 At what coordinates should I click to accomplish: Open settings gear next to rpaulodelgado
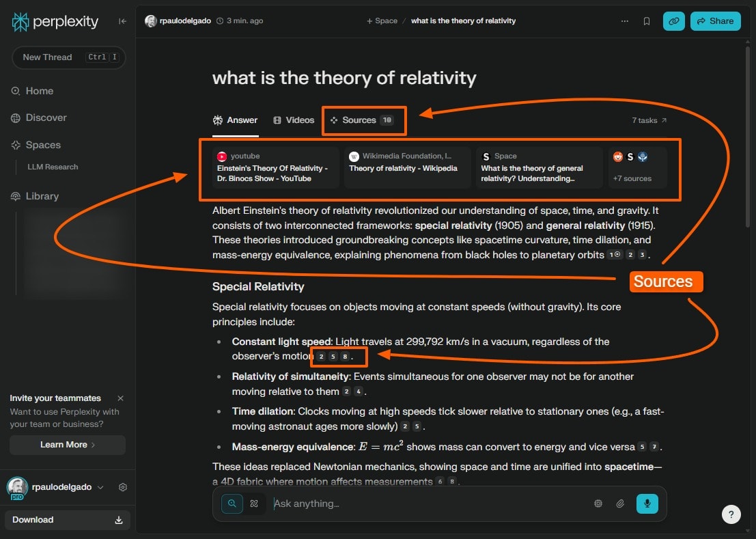(123, 487)
